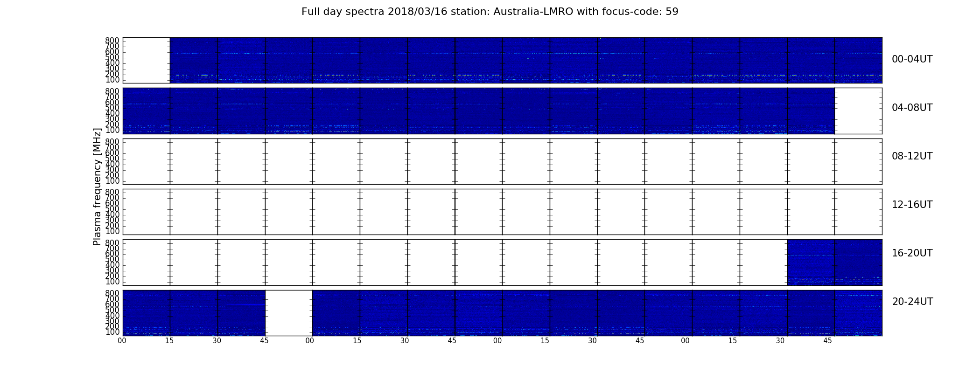Select the 16-20UT row label
The image size is (980, 373).
pos(912,253)
